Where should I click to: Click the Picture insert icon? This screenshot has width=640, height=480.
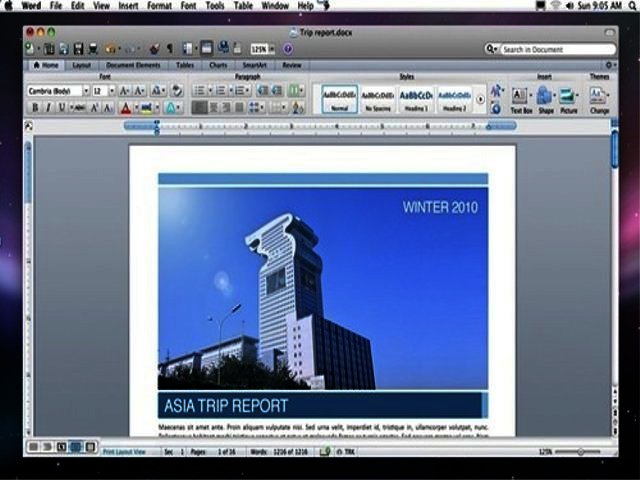[x=568, y=98]
